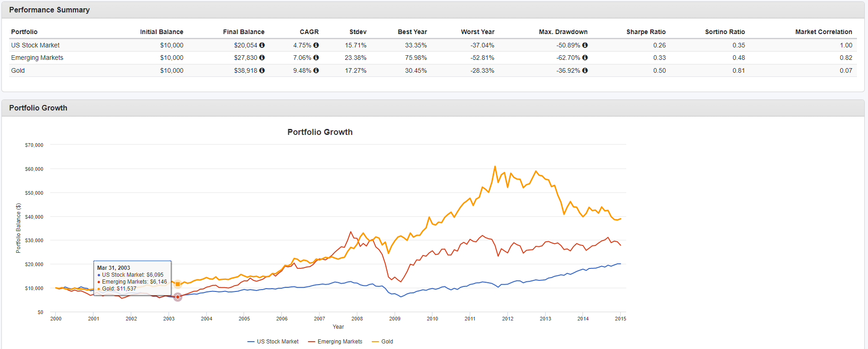The image size is (868, 349).
Task: Click the highlighted Gold data point marker
Action: 178,284
